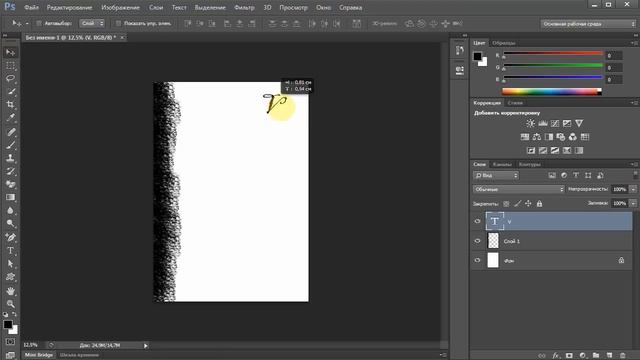
Task: Delete layer with trash button
Action: pyautogui.click(x=623, y=356)
